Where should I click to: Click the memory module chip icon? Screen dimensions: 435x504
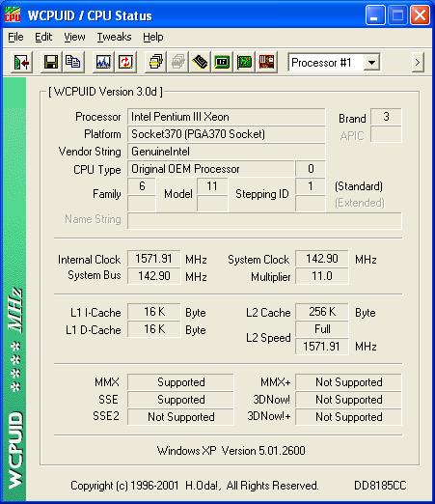point(200,62)
